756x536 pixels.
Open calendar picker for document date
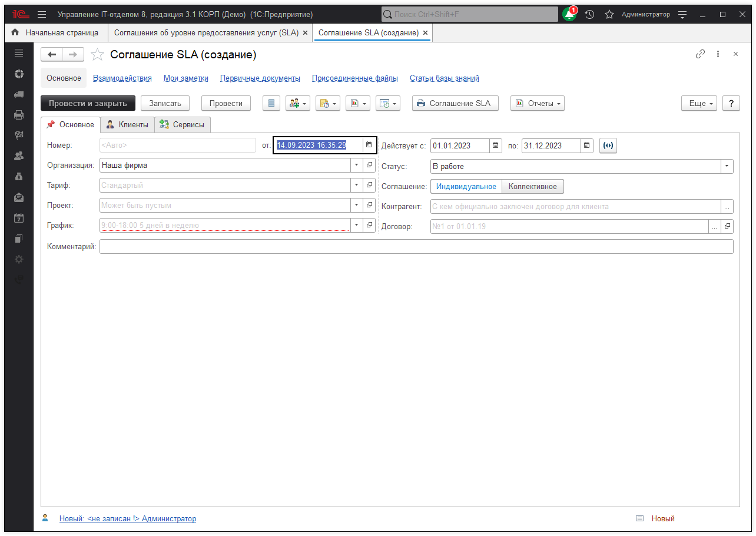coord(369,145)
